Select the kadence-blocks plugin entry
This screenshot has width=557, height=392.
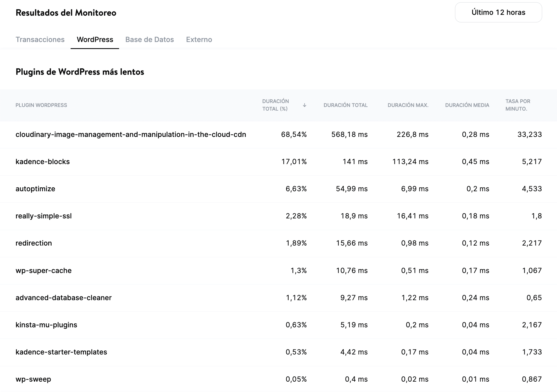43,162
